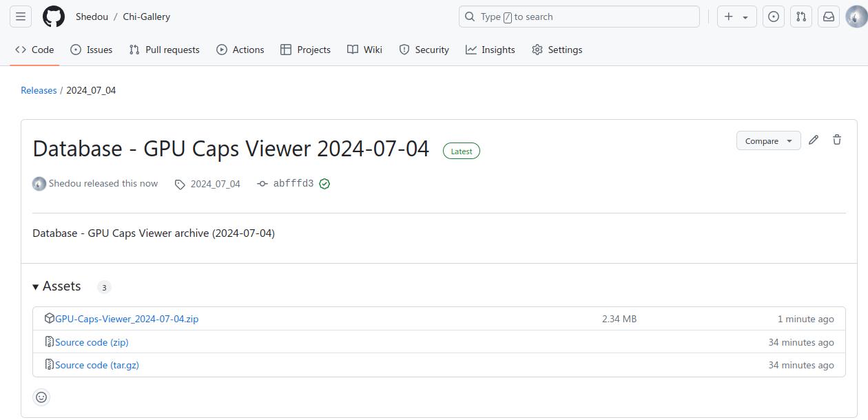
Task: Download GPU-Caps-Viewer_2024-07-04.zip
Action: [x=127, y=319]
